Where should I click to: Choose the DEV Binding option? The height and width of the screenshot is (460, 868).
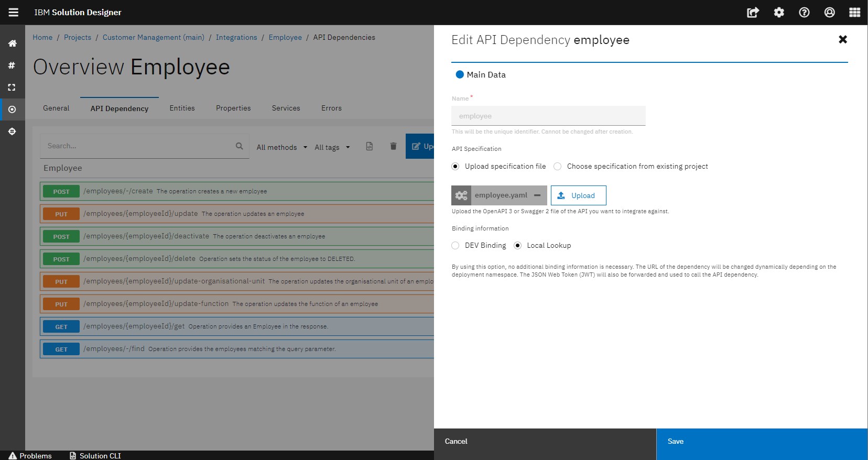coord(455,246)
